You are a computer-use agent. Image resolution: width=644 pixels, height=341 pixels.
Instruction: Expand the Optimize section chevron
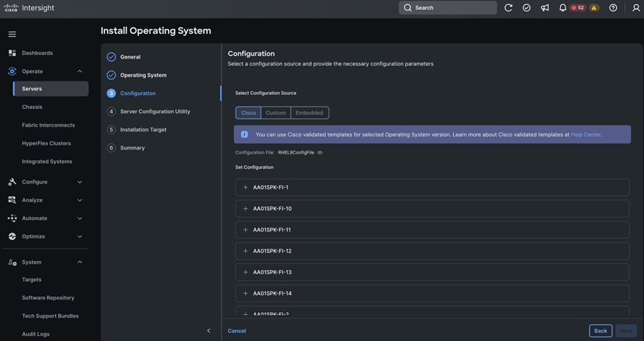[80, 236]
